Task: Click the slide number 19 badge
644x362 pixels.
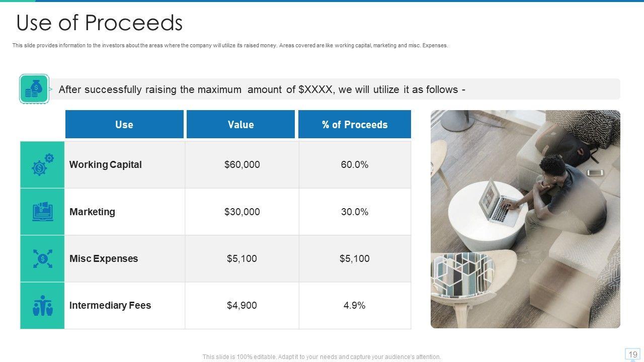Action: coord(632,354)
